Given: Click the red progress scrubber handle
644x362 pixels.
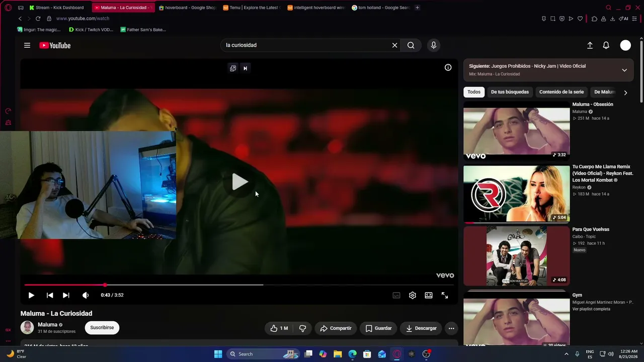Looking at the screenshot, I should pyautogui.click(x=105, y=285).
